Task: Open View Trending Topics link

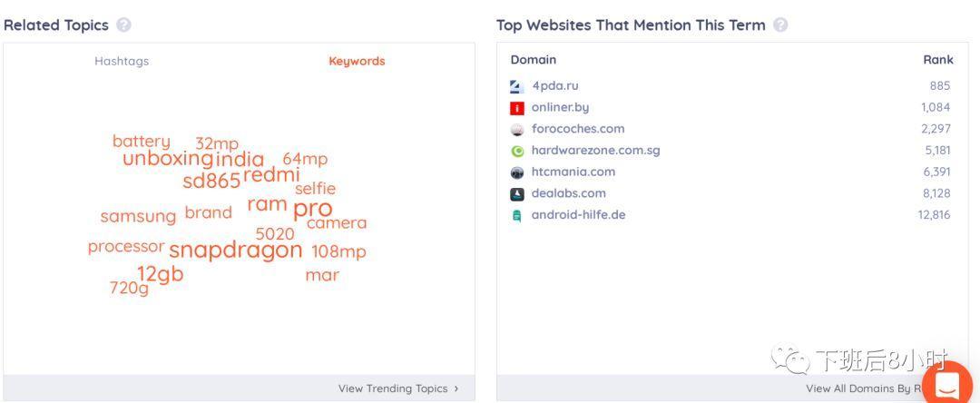Action: click(x=398, y=388)
